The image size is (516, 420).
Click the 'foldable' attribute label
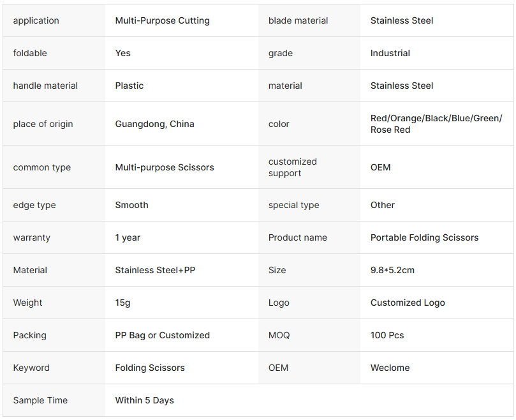[30, 53]
